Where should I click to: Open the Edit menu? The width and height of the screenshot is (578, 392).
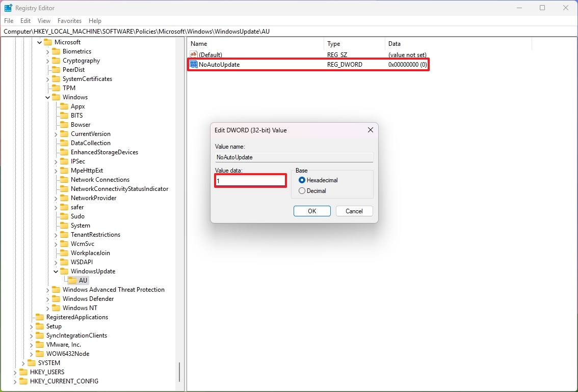[x=25, y=21]
